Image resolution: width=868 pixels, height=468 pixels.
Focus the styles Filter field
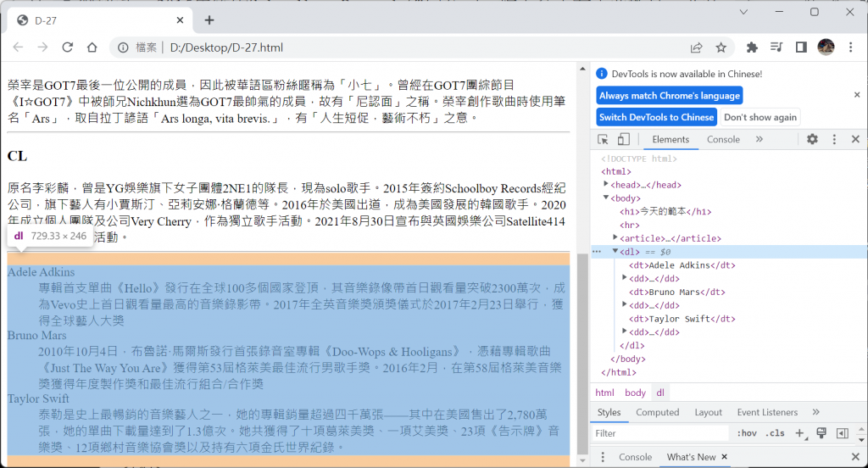point(661,433)
